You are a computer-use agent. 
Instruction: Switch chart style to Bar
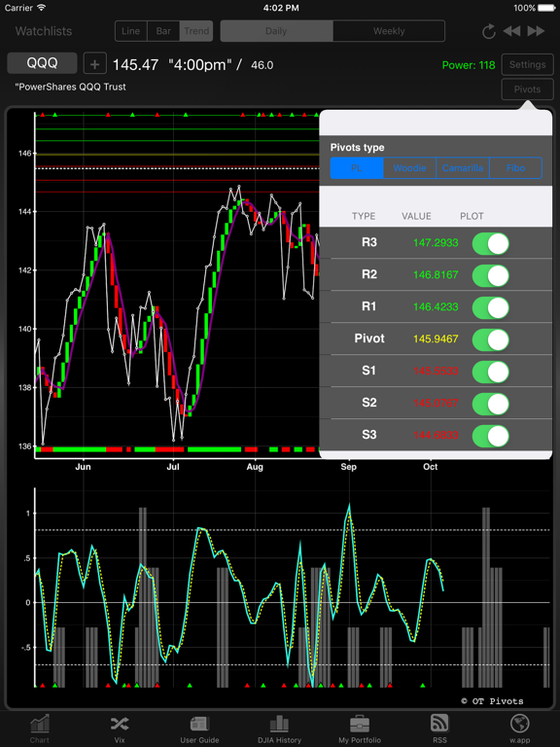163,31
